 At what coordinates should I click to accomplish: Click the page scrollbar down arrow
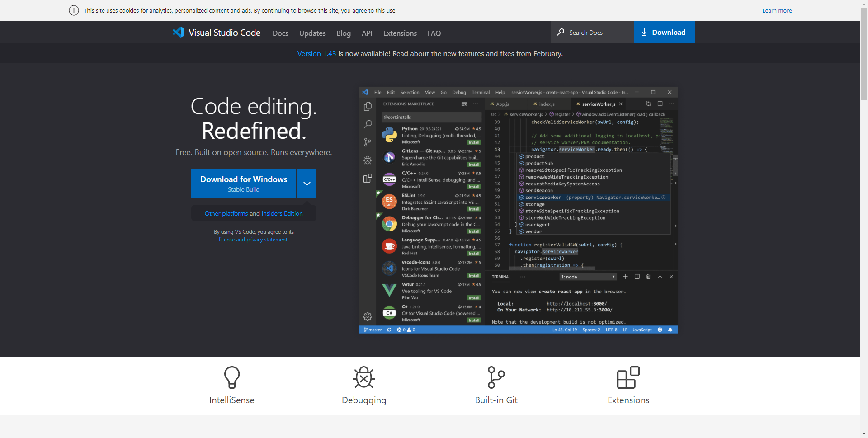tap(864, 434)
